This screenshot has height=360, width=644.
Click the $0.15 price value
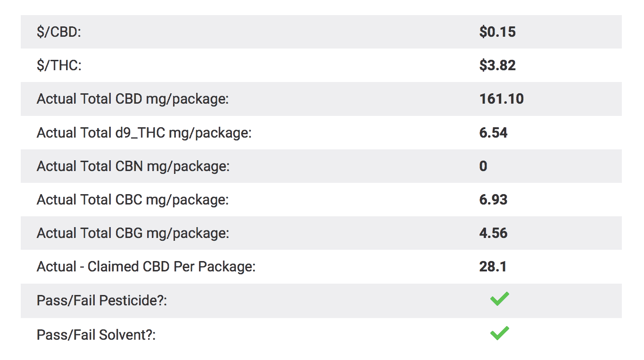pos(497,32)
